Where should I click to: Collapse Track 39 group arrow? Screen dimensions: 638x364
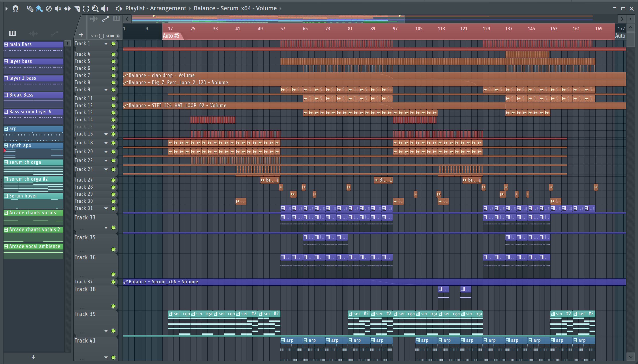106,331
